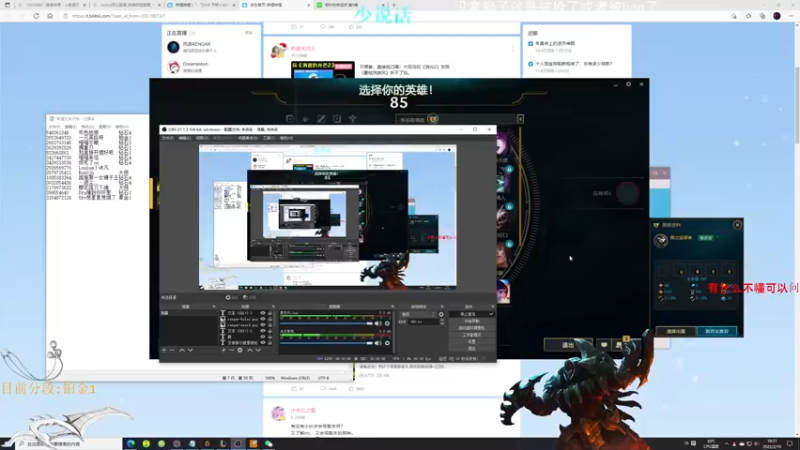This screenshot has height=450, width=800.
Task: Filter champions by first role icon
Action: 290,119
